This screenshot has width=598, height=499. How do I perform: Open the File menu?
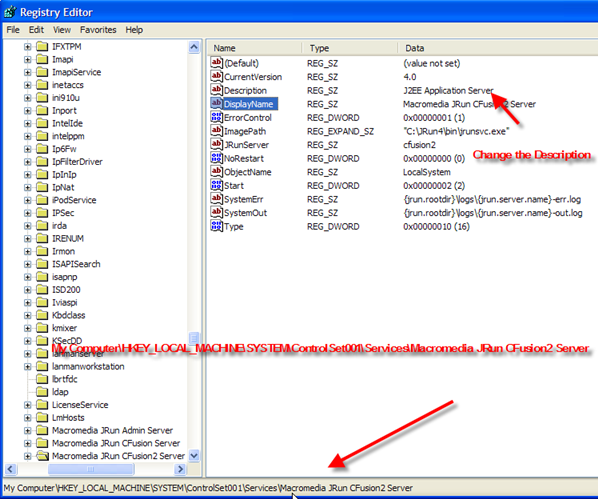point(13,30)
